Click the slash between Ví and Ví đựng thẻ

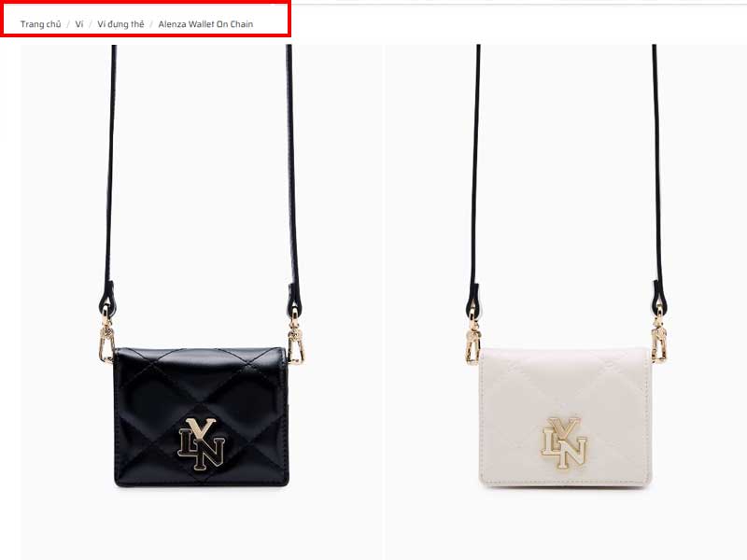(91, 24)
